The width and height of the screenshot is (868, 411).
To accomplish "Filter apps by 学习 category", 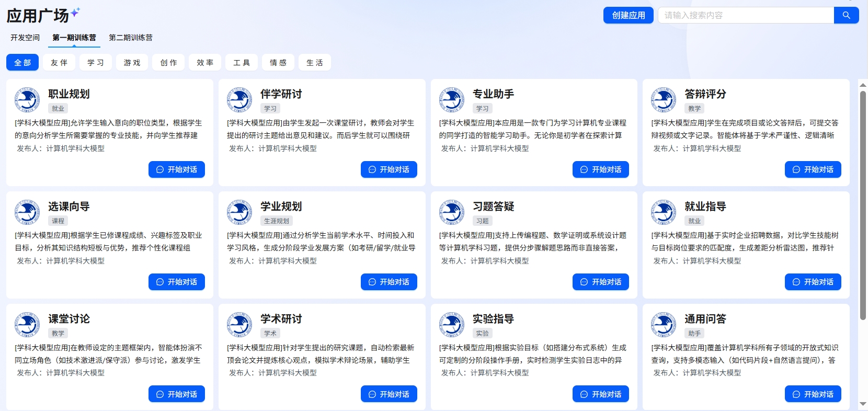I will pyautogui.click(x=96, y=62).
